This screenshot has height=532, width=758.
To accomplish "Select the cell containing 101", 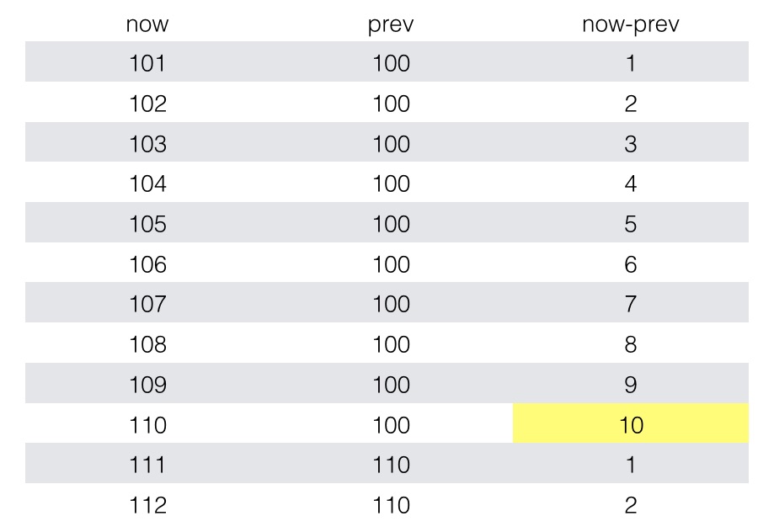I will (x=147, y=64).
